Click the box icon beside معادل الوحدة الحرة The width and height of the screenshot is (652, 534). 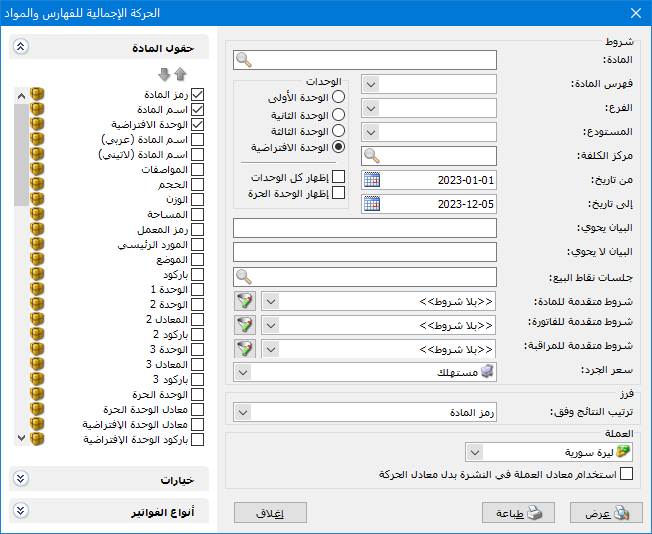point(37,408)
